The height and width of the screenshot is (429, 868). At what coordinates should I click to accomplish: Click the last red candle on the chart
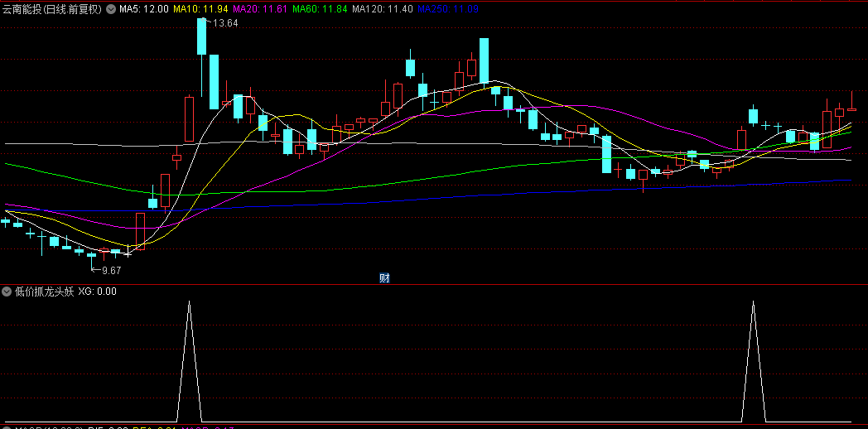tap(851, 109)
